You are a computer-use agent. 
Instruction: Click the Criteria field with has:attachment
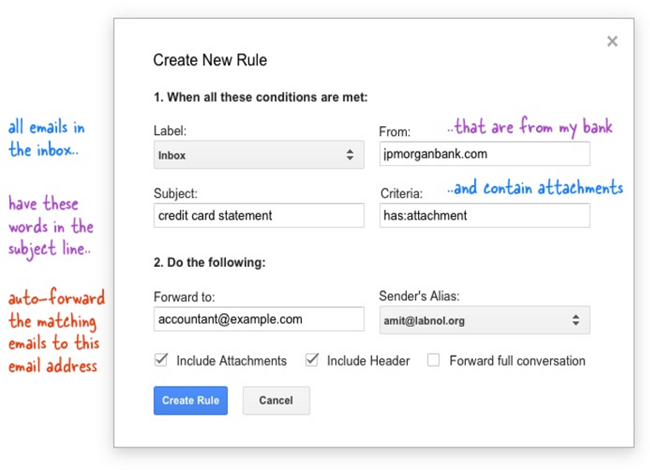tap(484, 216)
